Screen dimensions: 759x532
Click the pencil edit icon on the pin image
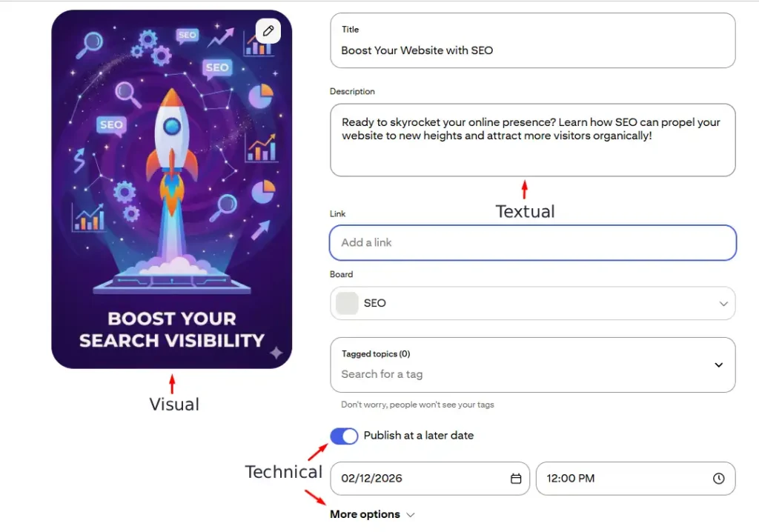tap(268, 31)
